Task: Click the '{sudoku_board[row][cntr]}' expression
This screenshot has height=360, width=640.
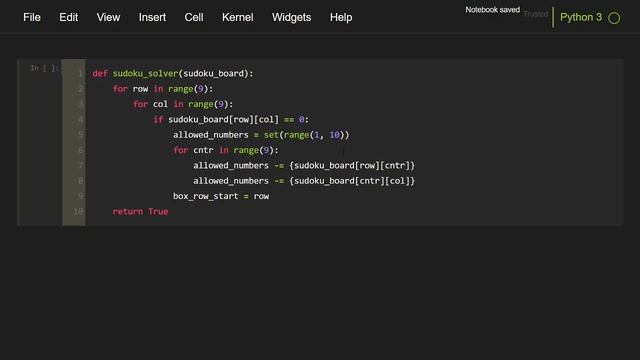Action: click(352, 166)
